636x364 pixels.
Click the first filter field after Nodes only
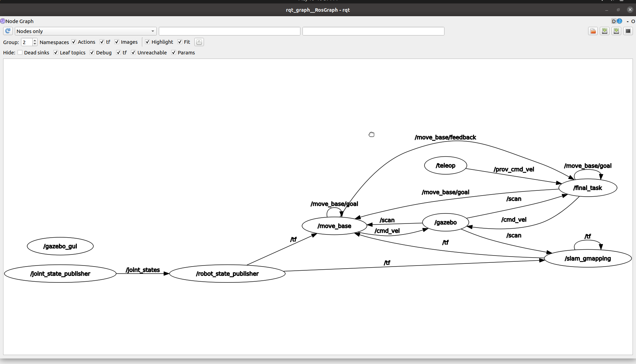(x=229, y=31)
